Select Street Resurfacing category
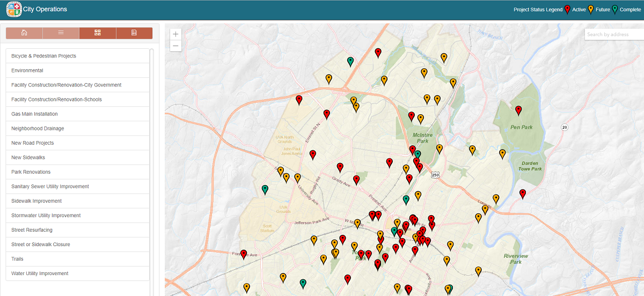The image size is (644, 296). tap(77, 230)
